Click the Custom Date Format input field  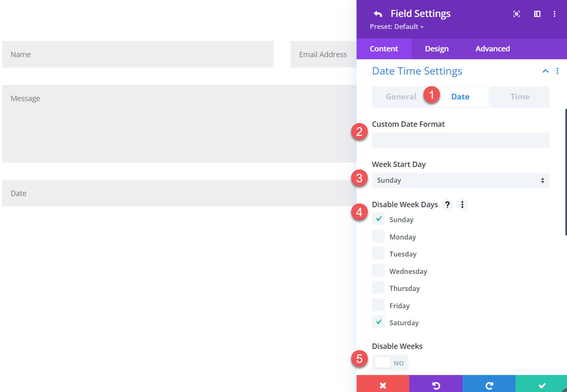[460, 140]
